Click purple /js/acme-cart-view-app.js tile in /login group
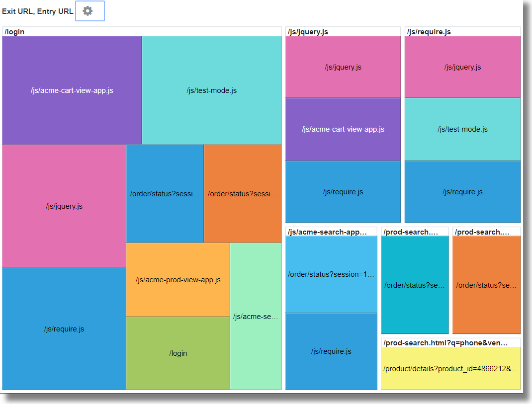This screenshot has height=404, width=532. 72,90
